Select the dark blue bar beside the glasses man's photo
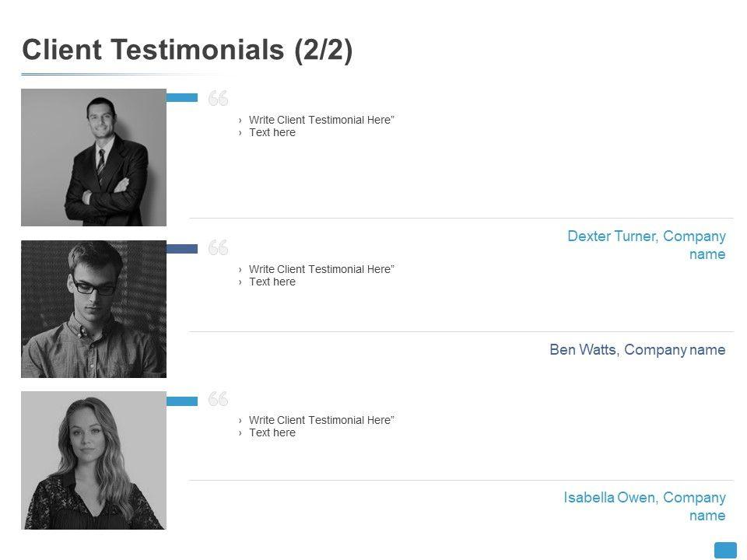Viewport: 747px width, 560px height. coord(182,248)
